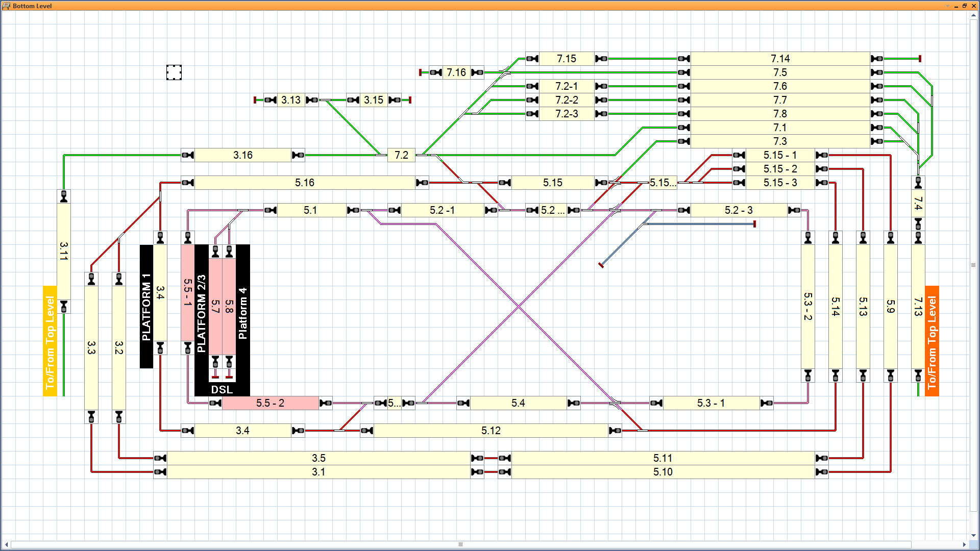Click the red buffer stop after block 7.14
Screen dimensions: 980x551
click(920, 59)
